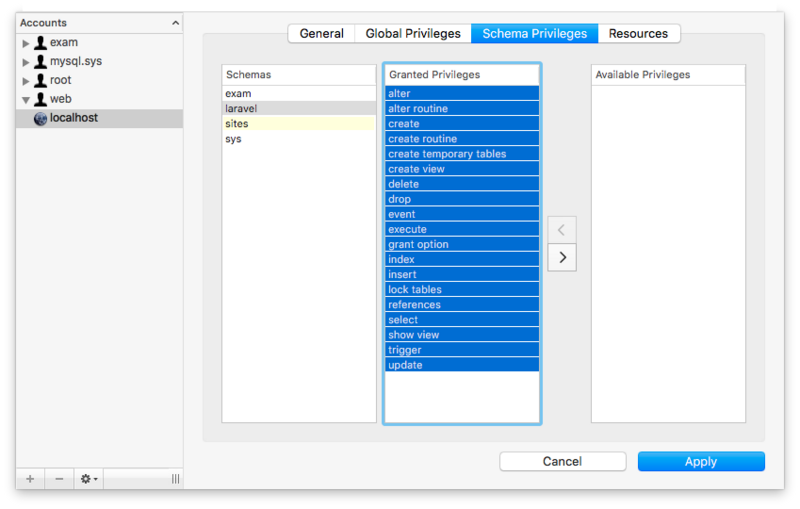Select the create temporary tables privilege
800x509 pixels.
[462, 154]
